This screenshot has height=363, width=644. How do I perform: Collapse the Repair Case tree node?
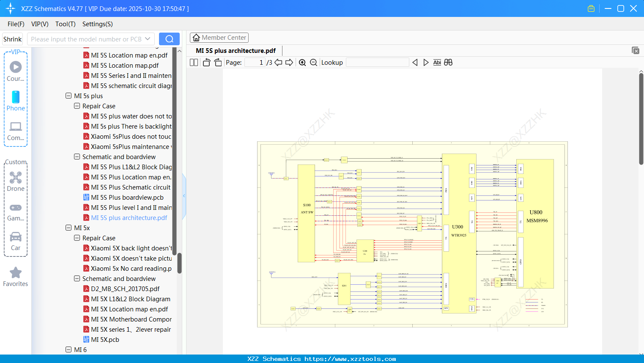77,106
